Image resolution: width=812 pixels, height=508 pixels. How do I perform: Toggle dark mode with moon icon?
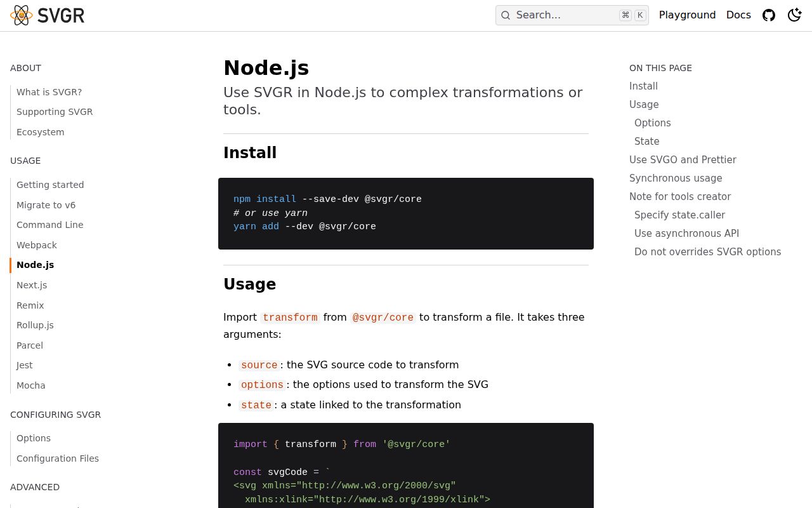tap(794, 15)
